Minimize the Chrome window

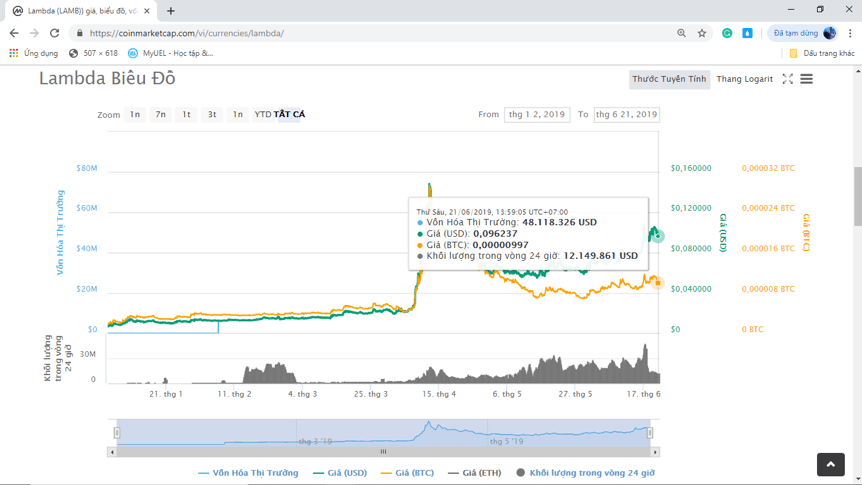(791, 10)
